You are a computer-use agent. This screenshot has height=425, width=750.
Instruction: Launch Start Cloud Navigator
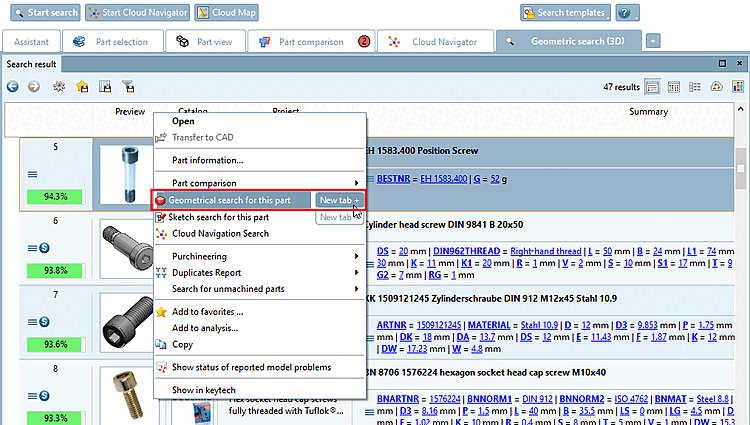click(137, 13)
